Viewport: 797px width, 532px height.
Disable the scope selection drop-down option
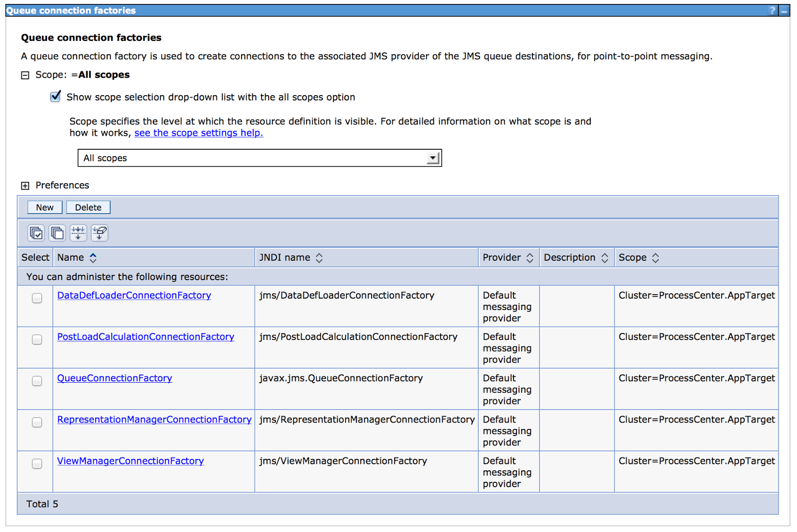click(55, 96)
